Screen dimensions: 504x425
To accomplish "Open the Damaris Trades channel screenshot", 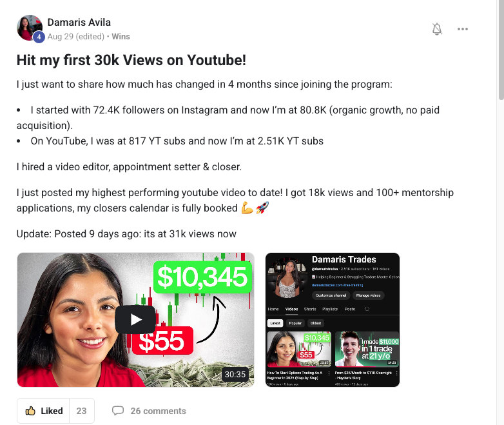I will tap(333, 319).
